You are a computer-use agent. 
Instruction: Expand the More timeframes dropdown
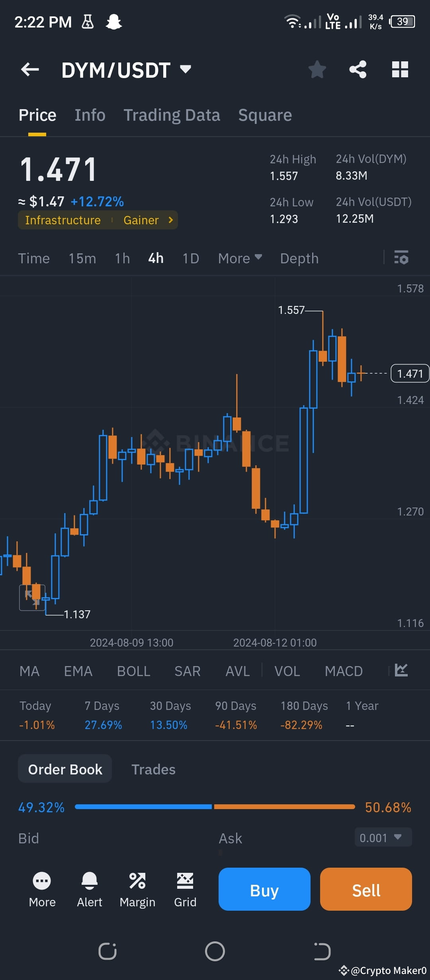239,258
